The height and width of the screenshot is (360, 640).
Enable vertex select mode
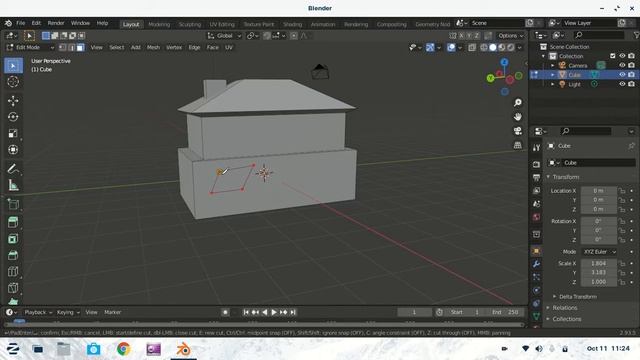click(x=62, y=47)
